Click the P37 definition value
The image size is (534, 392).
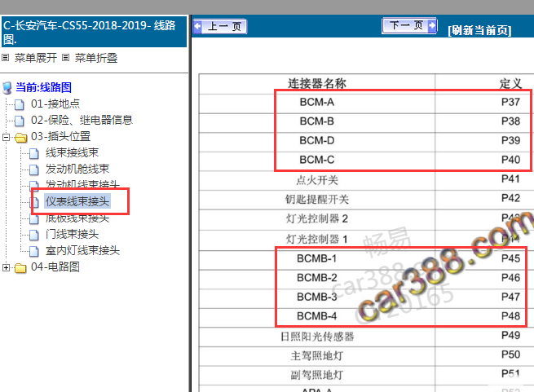point(510,102)
